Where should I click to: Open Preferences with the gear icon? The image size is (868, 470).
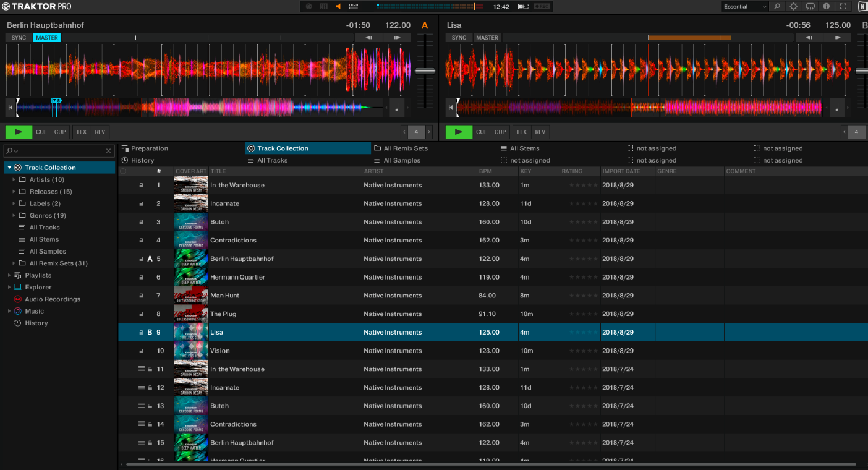[794, 6]
